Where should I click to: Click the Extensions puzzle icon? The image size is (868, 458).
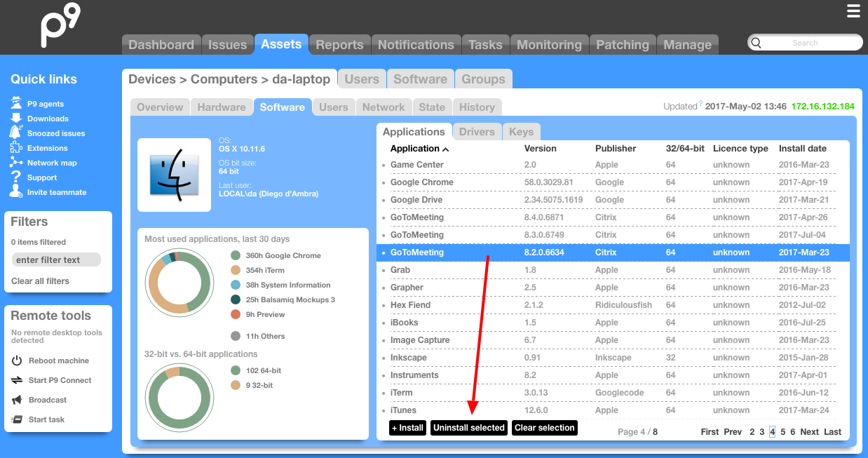(x=15, y=148)
